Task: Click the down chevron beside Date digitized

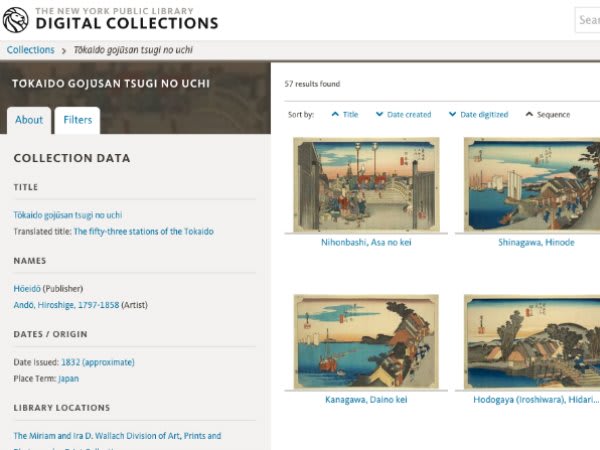Action: pyautogui.click(x=452, y=114)
